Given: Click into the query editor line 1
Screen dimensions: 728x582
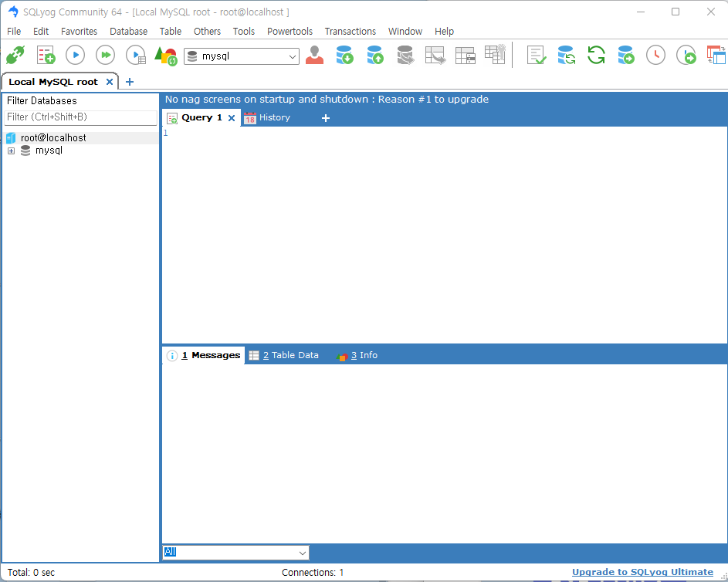Looking at the screenshot, I should point(445,134).
